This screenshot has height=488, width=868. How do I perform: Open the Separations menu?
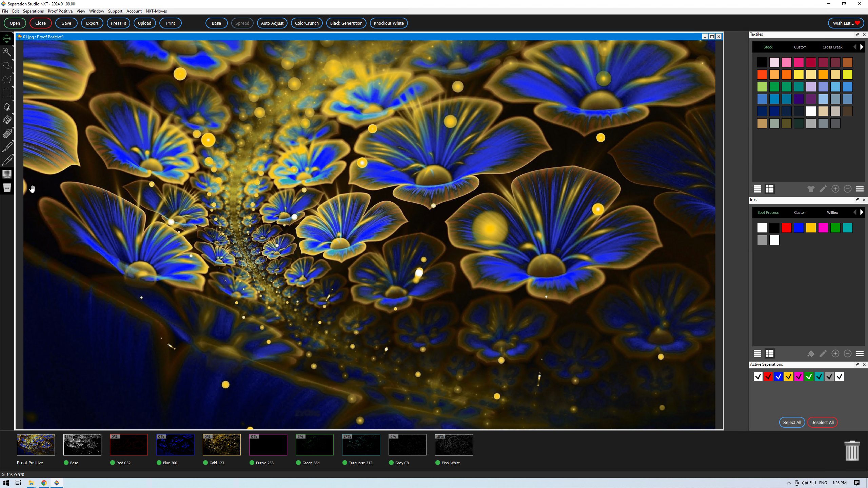[x=33, y=11]
